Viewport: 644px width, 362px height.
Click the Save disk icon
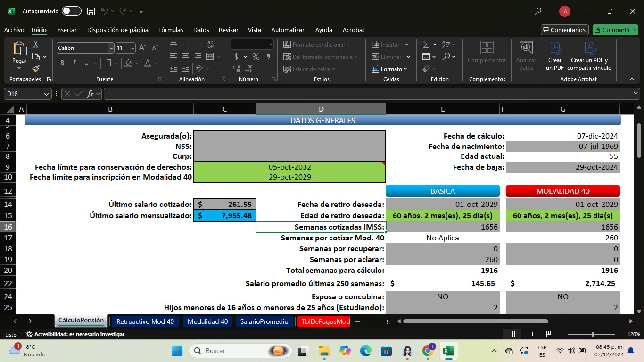(x=91, y=11)
